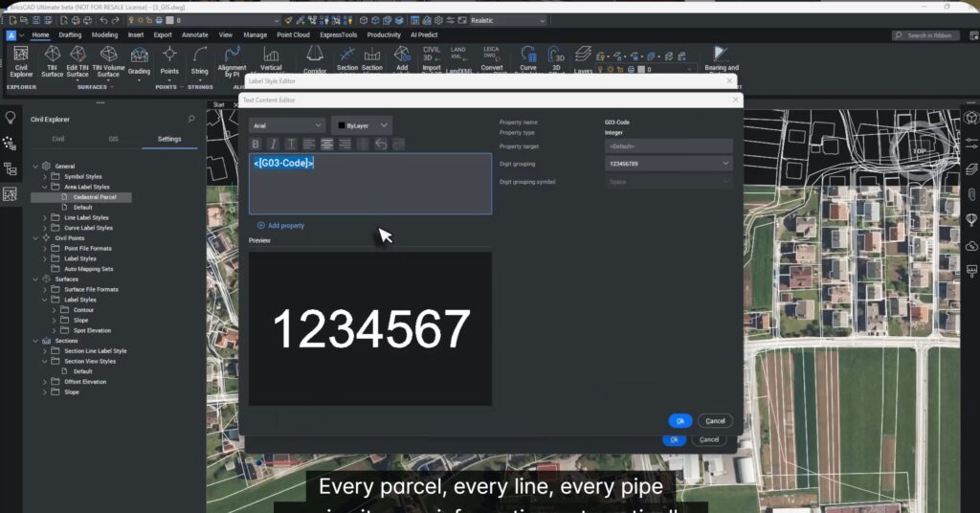This screenshot has width=980, height=513.
Task: Click the text content box with G03-Code
Action: coord(370,184)
